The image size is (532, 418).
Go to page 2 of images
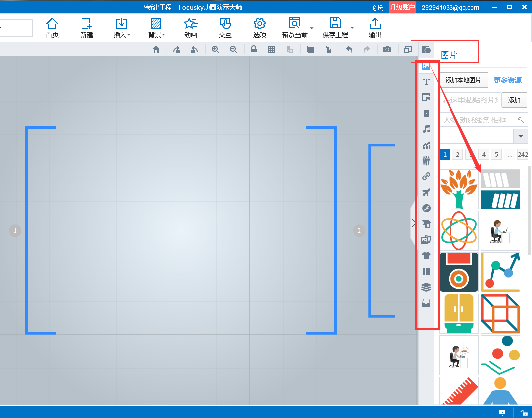click(x=457, y=154)
